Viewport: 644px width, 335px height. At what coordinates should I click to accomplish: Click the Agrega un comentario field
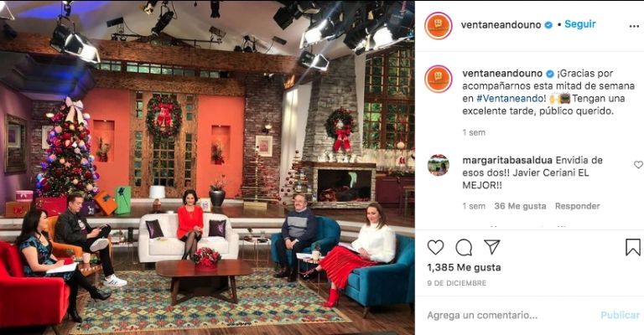[509, 315]
